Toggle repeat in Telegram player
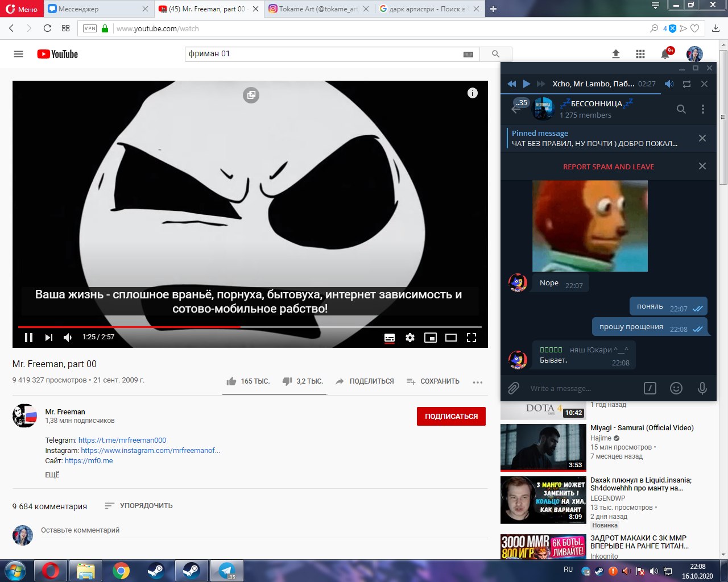Screen dimensions: 728x582 click(x=687, y=84)
